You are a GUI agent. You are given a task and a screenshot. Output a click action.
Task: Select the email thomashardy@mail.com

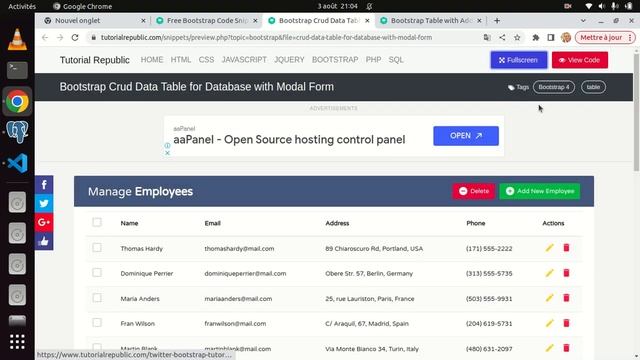(x=239, y=248)
